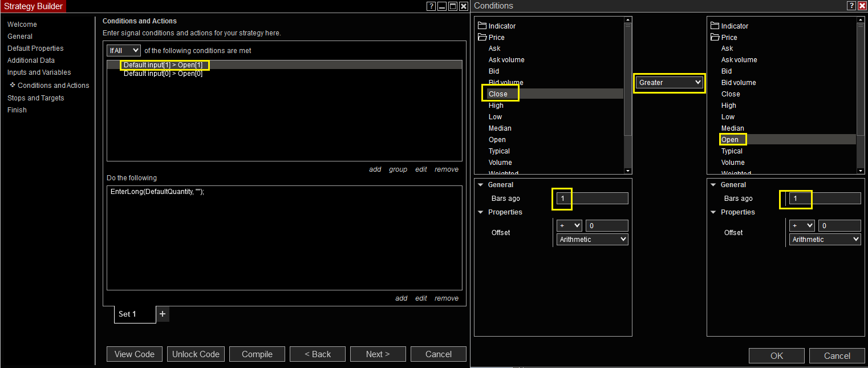This screenshot has height=368, width=868.
Task: Select the Set 1 tab
Action: point(135,314)
